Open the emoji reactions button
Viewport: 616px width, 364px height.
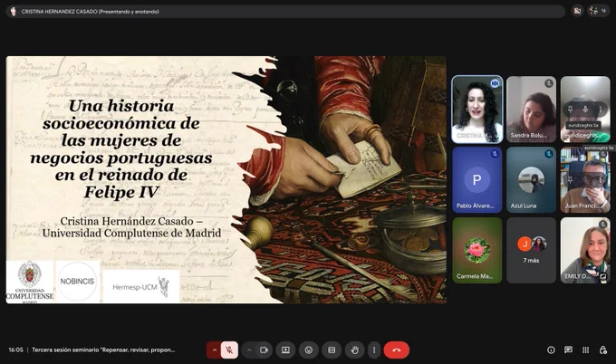tap(309, 350)
